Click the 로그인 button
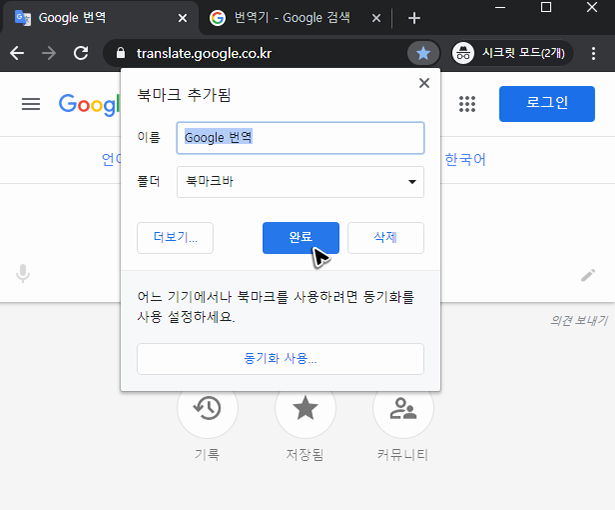 pos(547,104)
